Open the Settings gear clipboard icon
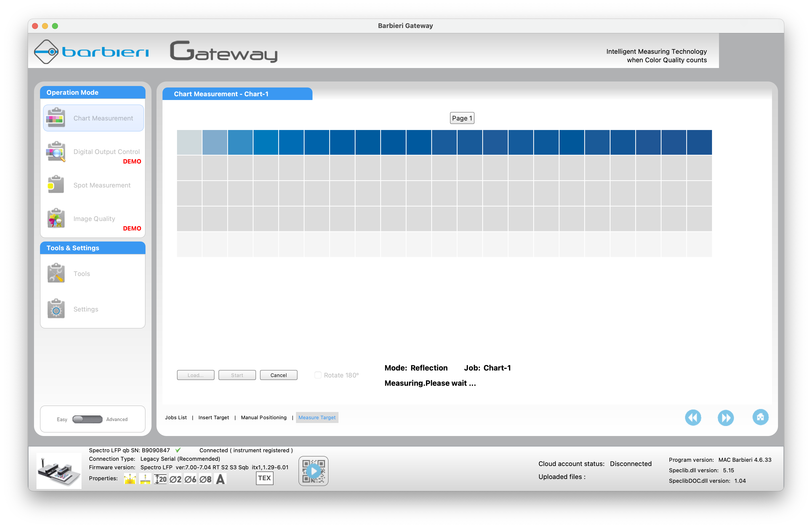This screenshot has height=528, width=812. [55, 309]
